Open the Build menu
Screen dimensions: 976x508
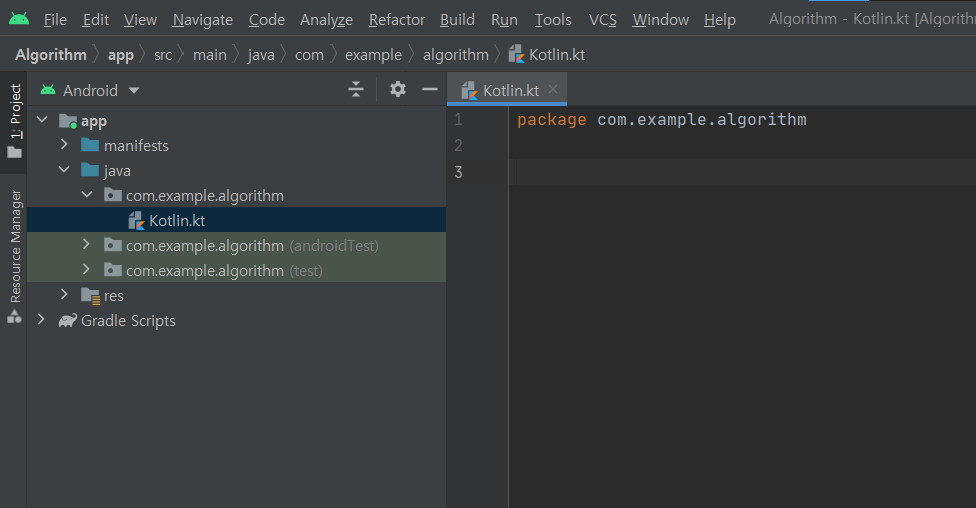coord(457,20)
